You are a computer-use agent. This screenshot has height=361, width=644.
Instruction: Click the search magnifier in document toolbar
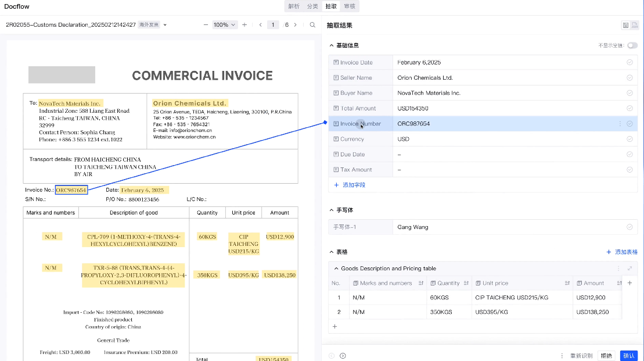point(312,25)
